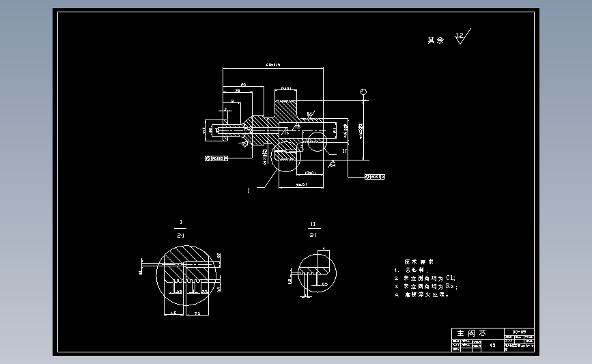The height and width of the screenshot is (364, 592).
Task: Click the "技术要求" heading text
Action: pyautogui.click(x=419, y=262)
